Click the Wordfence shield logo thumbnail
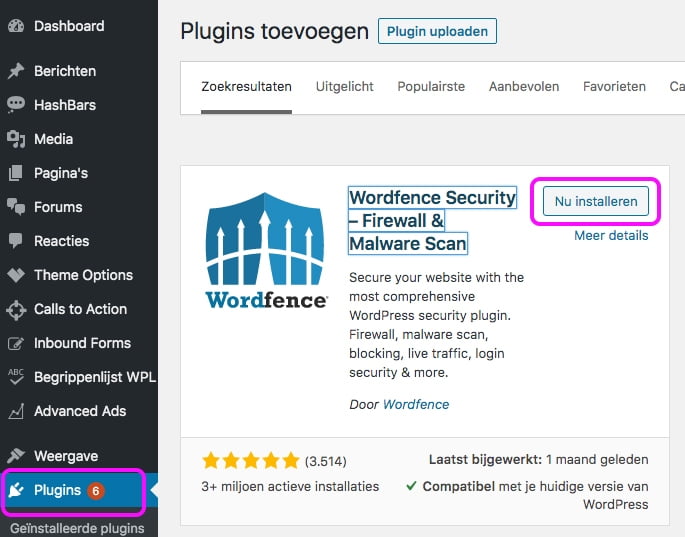This screenshot has width=685, height=537. pyautogui.click(x=265, y=250)
